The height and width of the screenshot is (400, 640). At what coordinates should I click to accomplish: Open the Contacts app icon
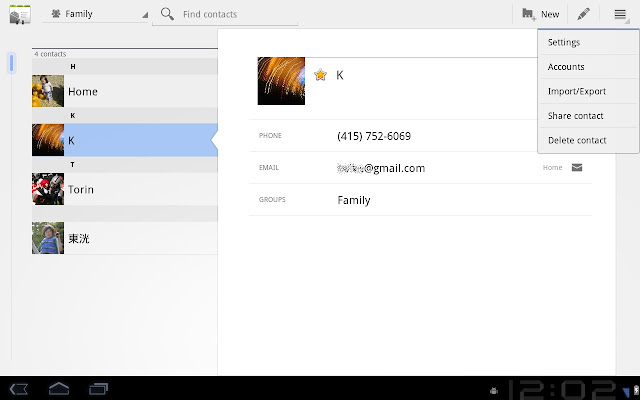pyautogui.click(x=20, y=15)
